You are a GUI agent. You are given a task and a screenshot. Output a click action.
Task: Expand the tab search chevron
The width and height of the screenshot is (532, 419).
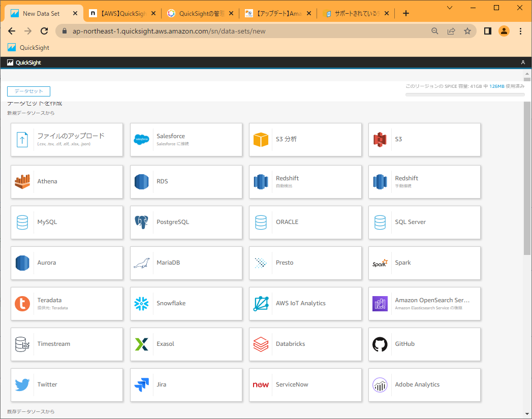click(450, 8)
